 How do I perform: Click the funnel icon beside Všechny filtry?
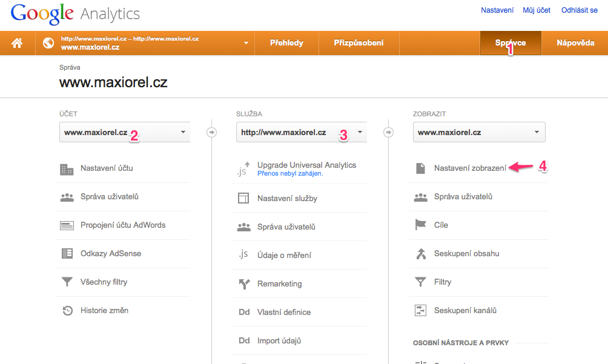67,282
